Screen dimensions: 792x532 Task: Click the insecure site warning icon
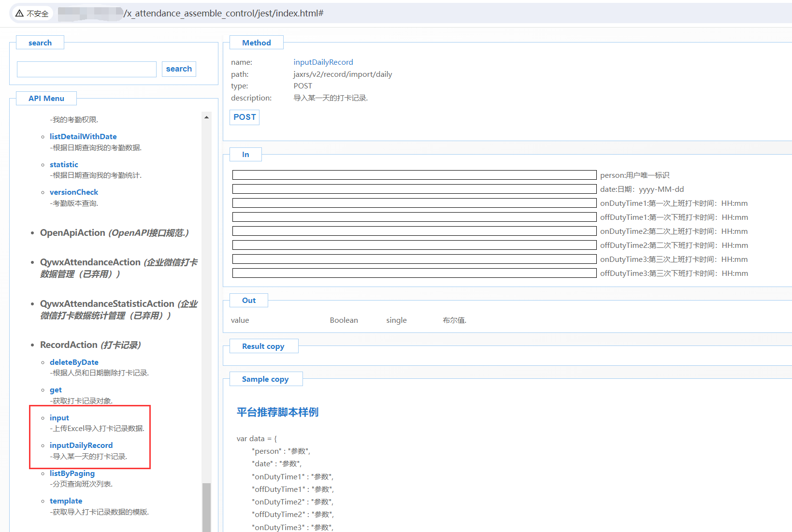[x=20, y=14]
